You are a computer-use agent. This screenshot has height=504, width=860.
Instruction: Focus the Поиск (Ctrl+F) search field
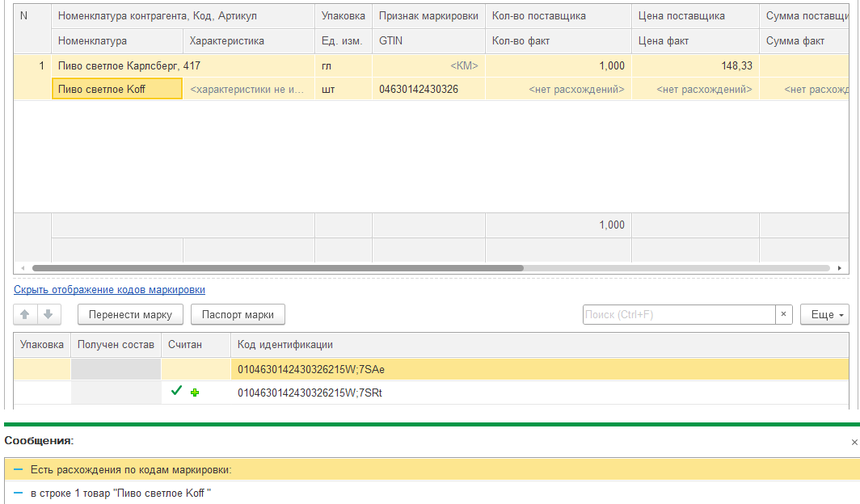pos(679,315)
